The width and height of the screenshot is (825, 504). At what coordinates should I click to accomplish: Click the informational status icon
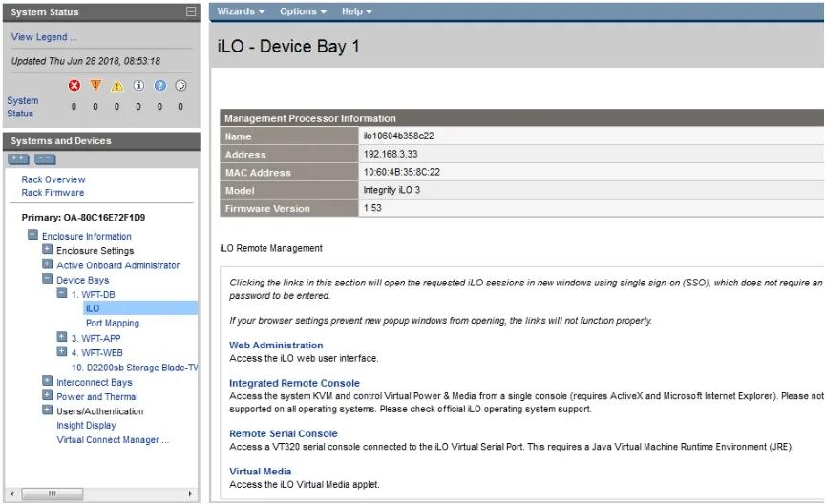[138, 86]
